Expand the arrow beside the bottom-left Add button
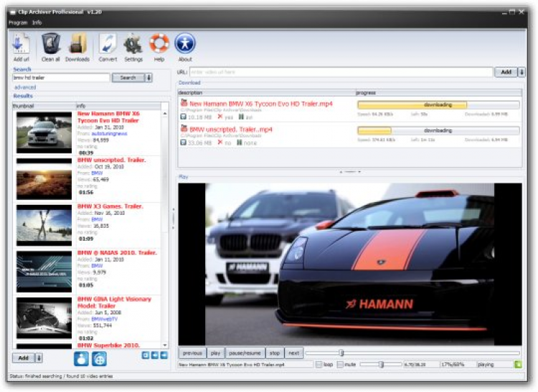The height and width of the screenshot is (392, 538). [x=39, y=358]
